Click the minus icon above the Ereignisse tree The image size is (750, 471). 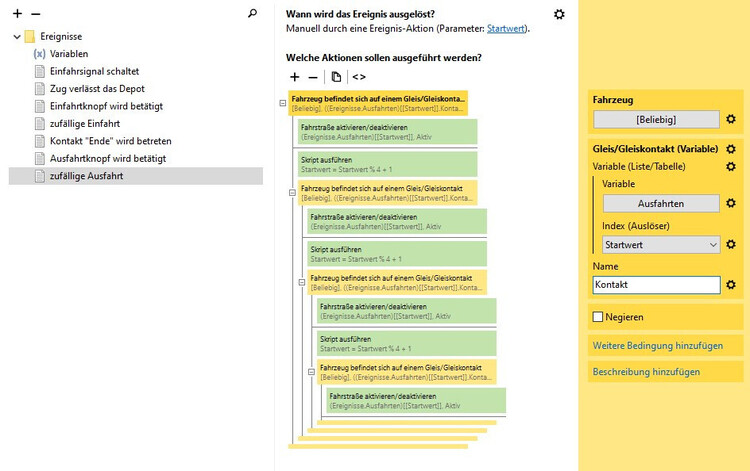[x=36, y=15]
